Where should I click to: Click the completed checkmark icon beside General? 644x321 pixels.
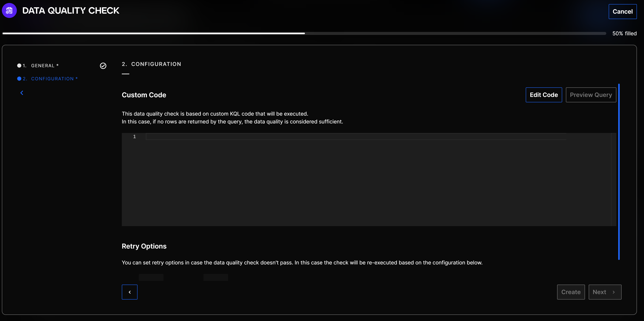pos(103,66)
